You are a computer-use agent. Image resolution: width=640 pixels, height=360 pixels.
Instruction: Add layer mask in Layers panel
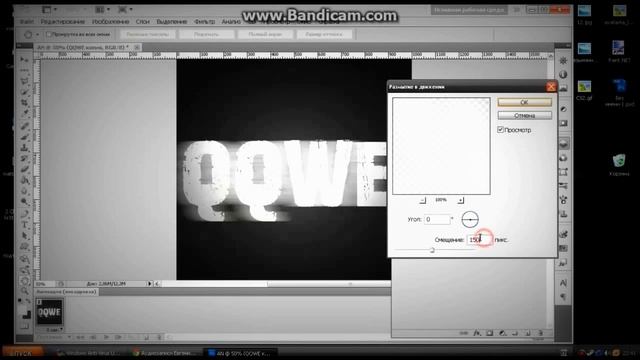tap(489, 333)
